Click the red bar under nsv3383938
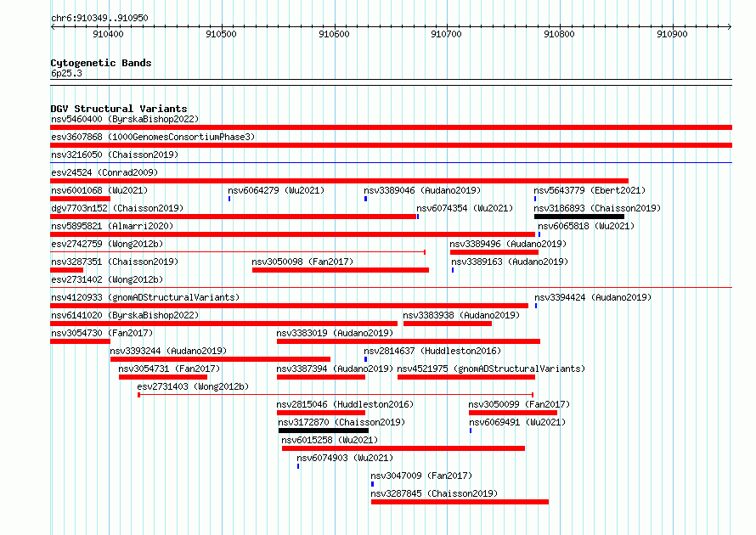 [x=448, y=324]
